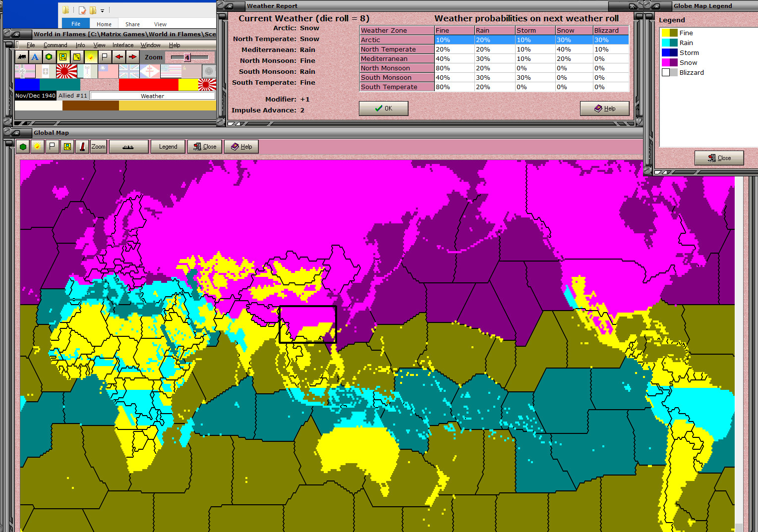Screen dimensions: 758x532
Task: Select the North Temperate row in the weather table
Action: [494, 49]
